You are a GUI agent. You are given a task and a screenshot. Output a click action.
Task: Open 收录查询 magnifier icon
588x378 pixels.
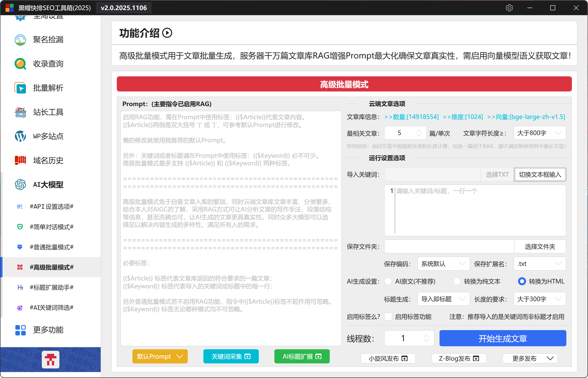(20, 64)
